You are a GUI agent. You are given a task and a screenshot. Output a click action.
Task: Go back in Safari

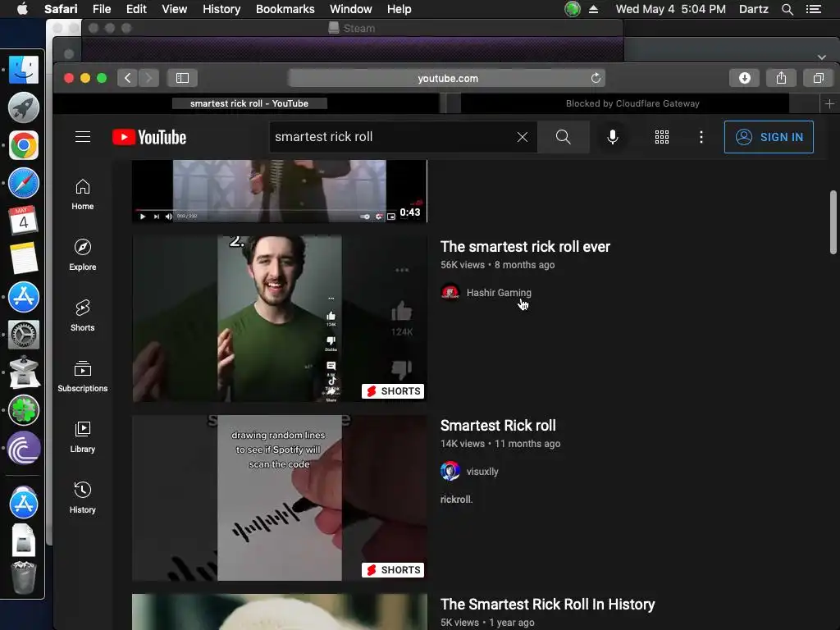click(127, 78)
